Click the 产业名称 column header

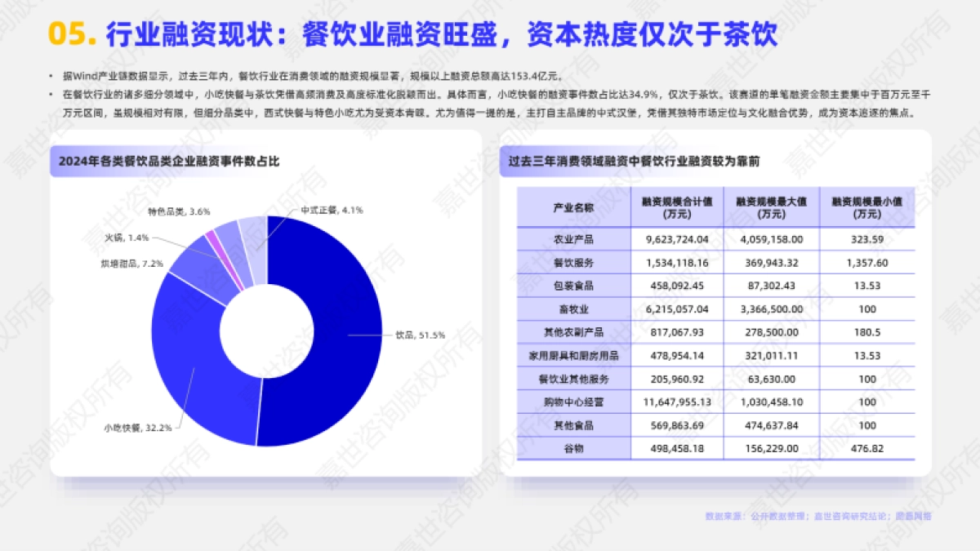(x=575, y=206)
